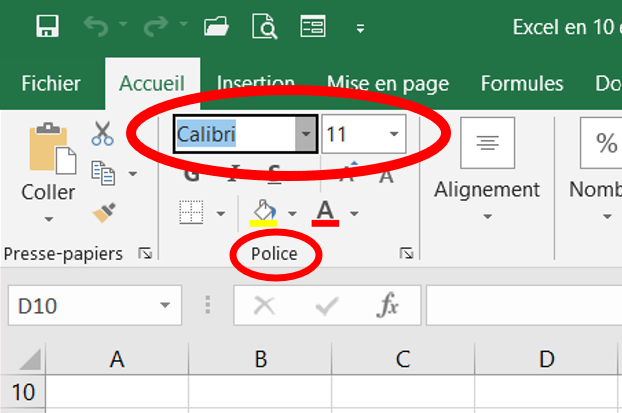
Task: Open the Redo history dropdown arrow
Action: coord(183,24)
